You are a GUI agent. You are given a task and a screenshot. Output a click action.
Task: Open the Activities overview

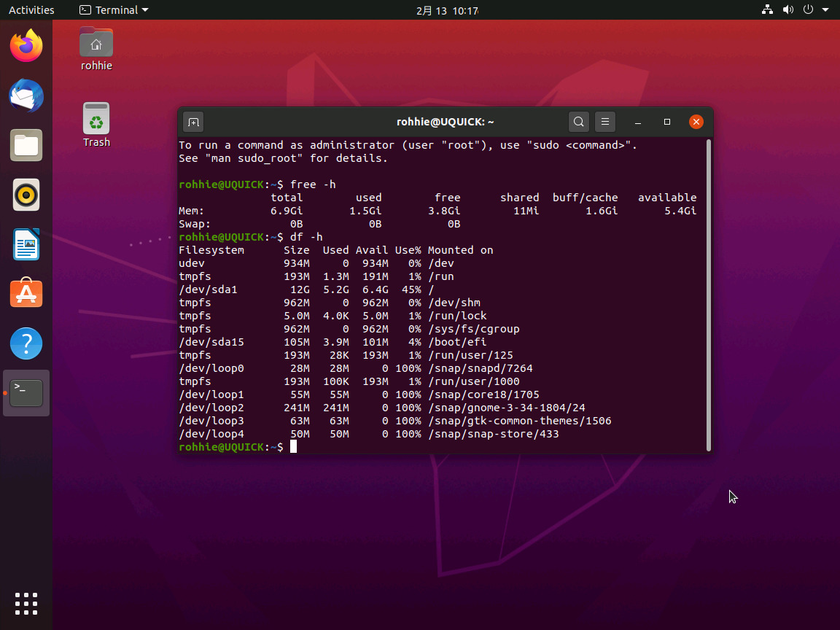31,9
